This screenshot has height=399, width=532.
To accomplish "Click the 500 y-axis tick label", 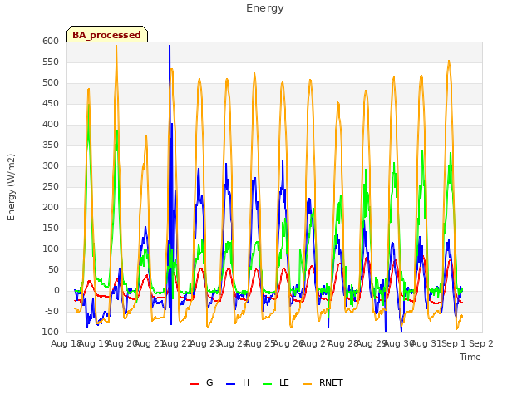I will pyautogui.click(x=51, y=83).
